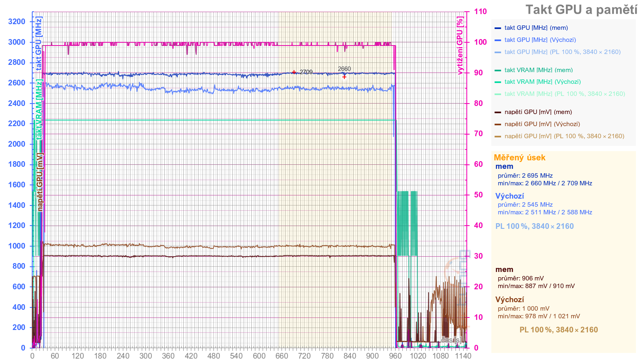
Task: Click the 2200 tick on left axis
Action: click(x=17, y=124)
